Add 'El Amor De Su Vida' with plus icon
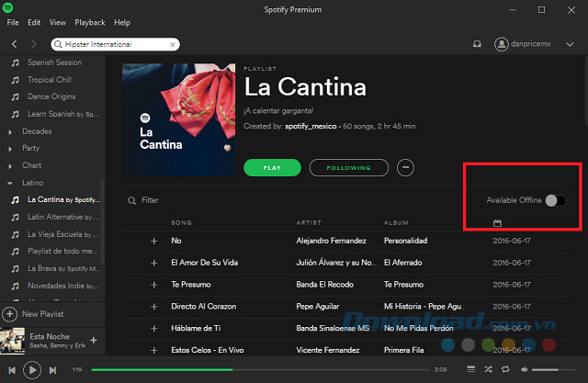This screenshot has height=383, width=588. point(153,263)
